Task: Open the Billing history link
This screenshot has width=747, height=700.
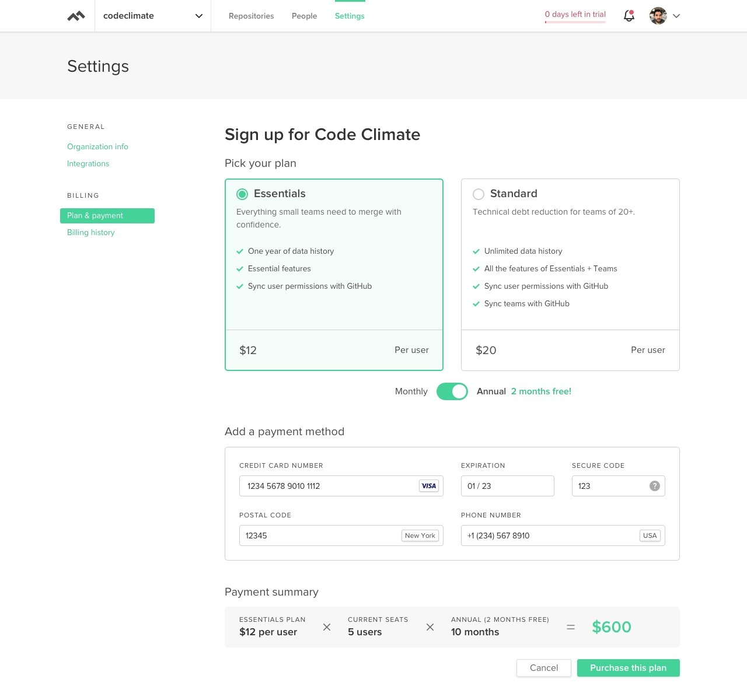Action: 91,232
